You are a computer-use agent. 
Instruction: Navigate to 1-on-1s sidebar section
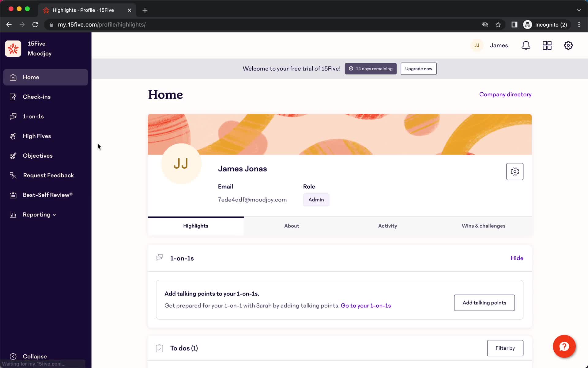point(33,117)
